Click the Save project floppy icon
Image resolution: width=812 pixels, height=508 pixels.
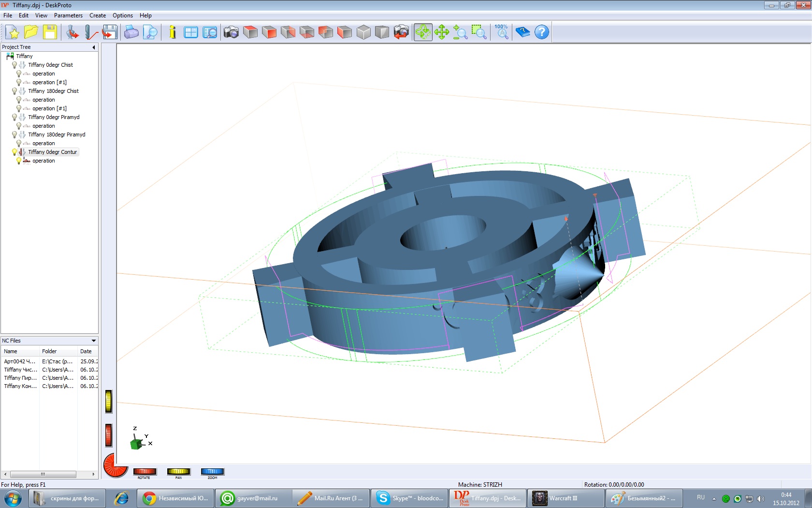point(50,32)
